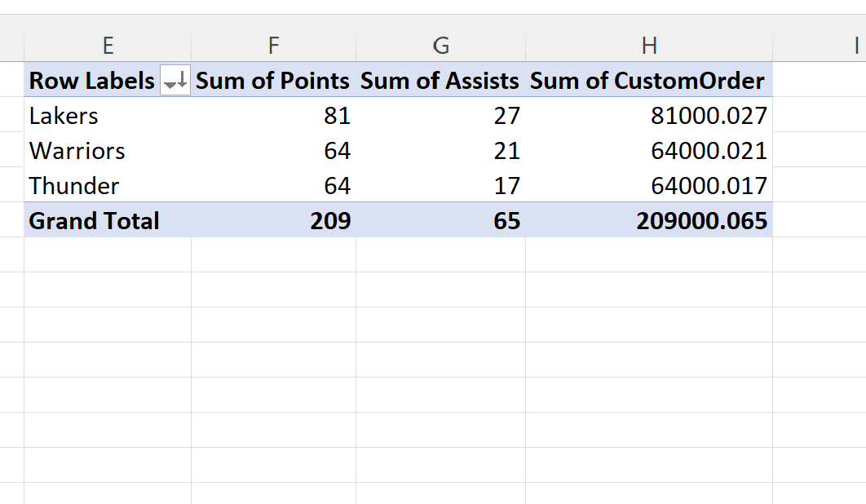The height and width of the screenshot is (504, 866).
Task: Select column H header
Action: 649,46
